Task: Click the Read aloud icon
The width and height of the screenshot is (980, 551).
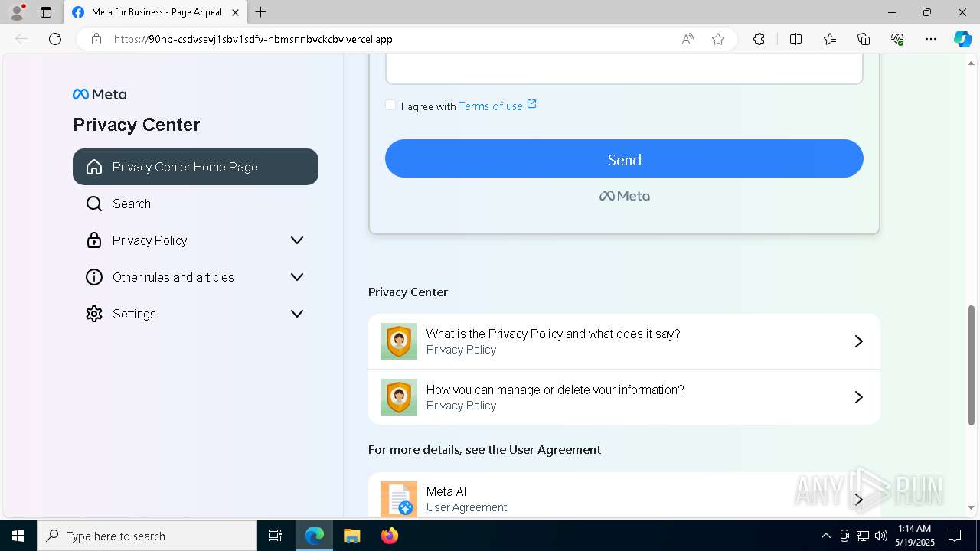Action: (688, 39)
